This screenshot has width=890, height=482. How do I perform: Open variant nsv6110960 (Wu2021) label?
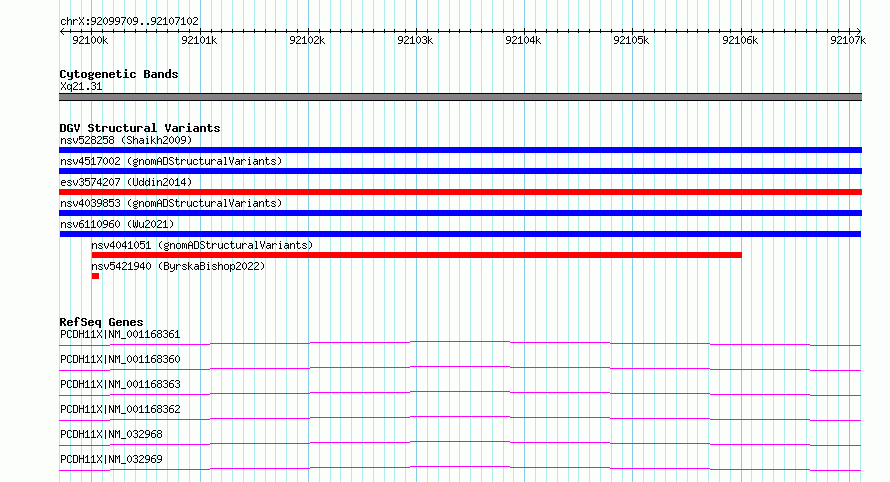117,224
